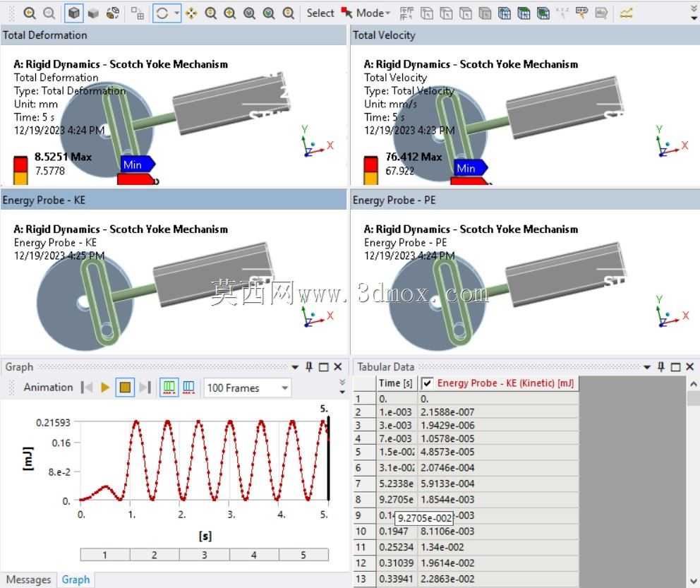Click the second greyed select filter icon
This screenshot has width=700, height=588.
(446, 13)
